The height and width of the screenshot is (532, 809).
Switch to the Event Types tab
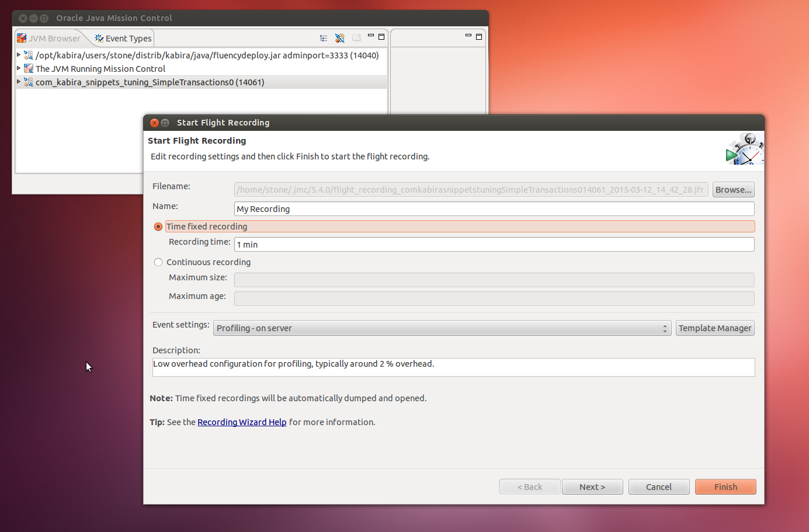(x=123, y=39)
